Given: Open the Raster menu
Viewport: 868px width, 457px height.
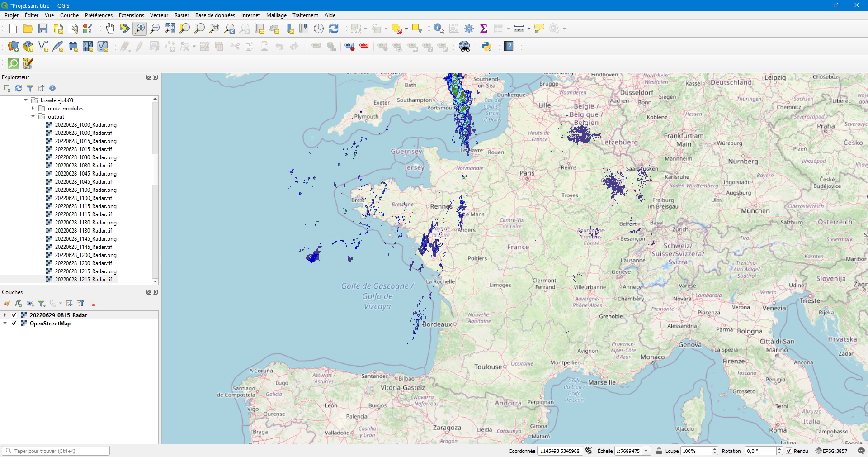Looking at the screenshot, I should (182, 15).
